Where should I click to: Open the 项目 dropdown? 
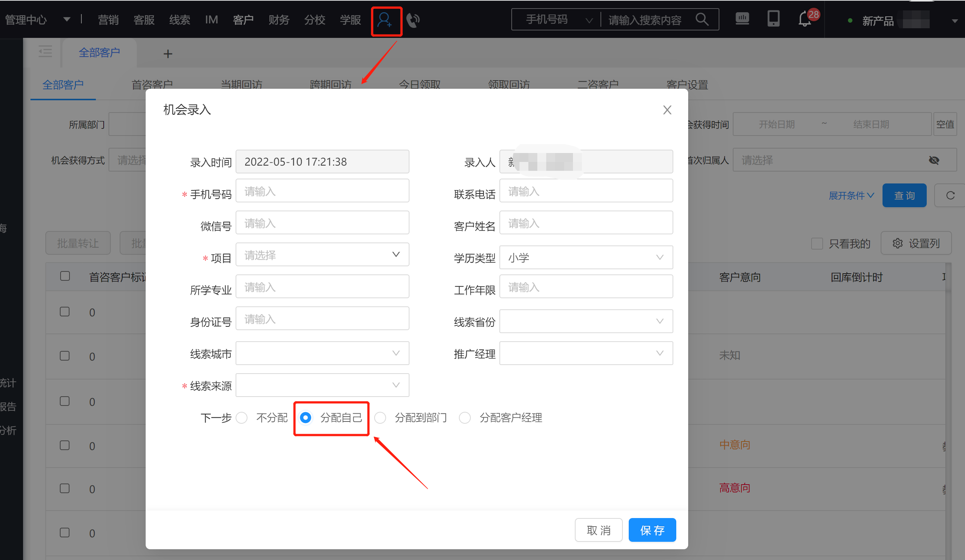pos(322,255)
